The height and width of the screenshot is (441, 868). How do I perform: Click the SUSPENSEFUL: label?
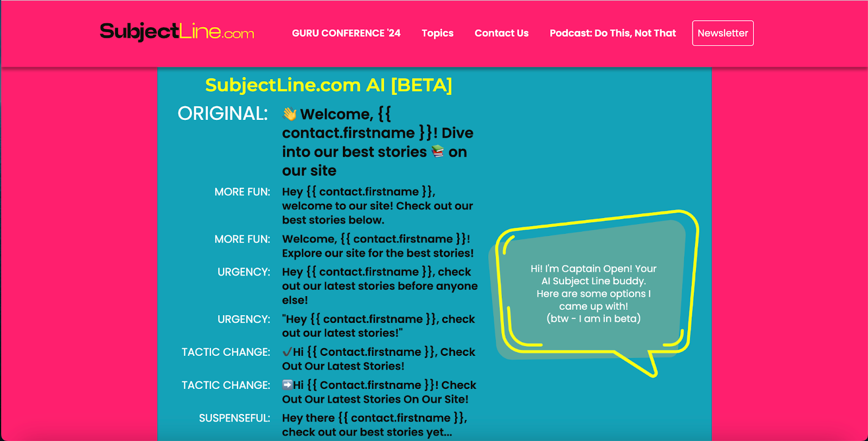[234, 418]
